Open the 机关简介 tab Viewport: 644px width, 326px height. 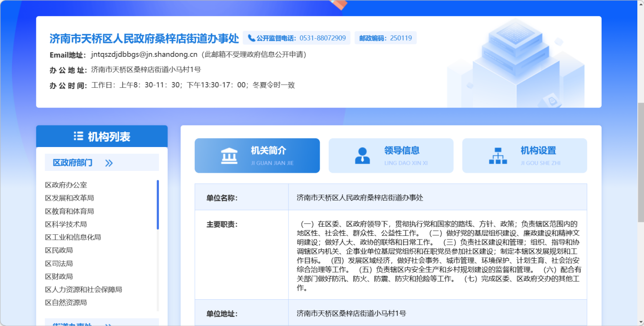[257, 156]
